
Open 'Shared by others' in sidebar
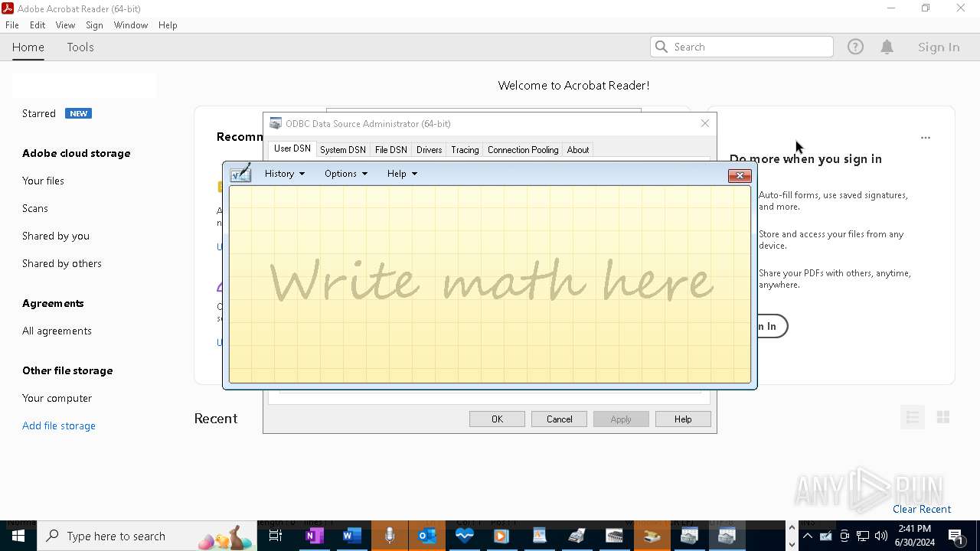pyautogui.click(x=62, y=263)
